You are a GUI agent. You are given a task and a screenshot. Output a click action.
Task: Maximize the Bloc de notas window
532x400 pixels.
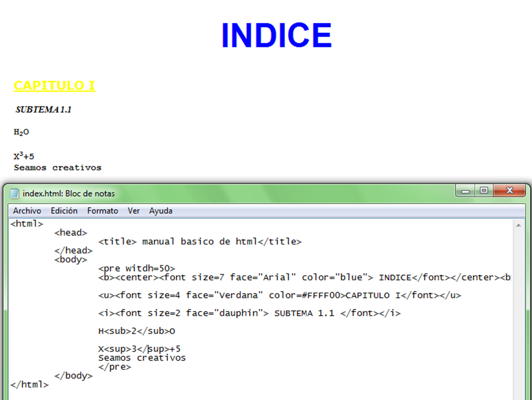click(x=484, y=191)
